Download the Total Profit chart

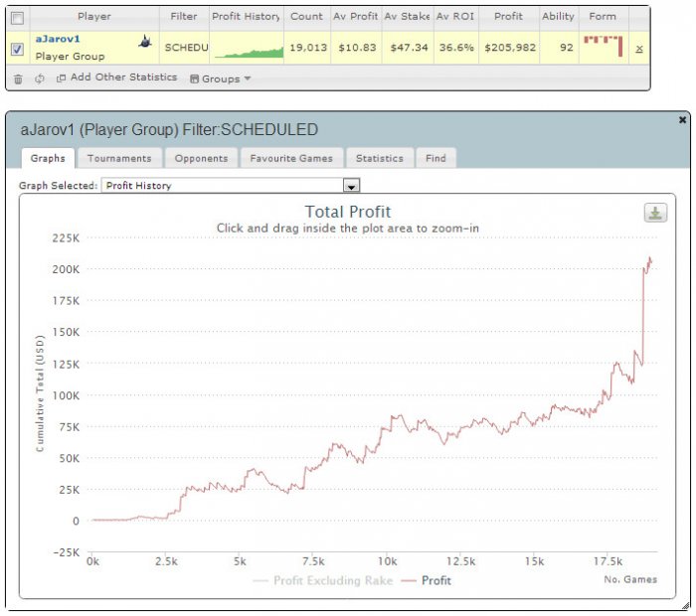click(655, 213)
